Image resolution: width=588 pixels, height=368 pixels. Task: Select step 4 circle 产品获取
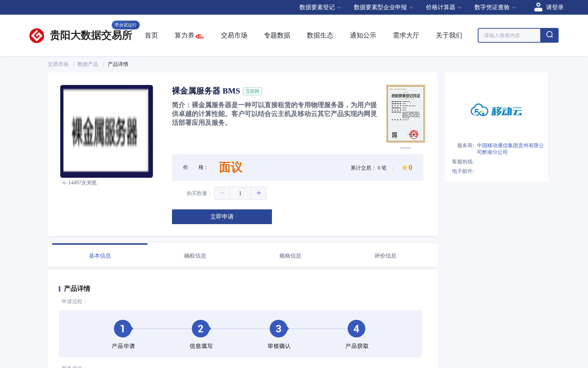tap(356, 329)
